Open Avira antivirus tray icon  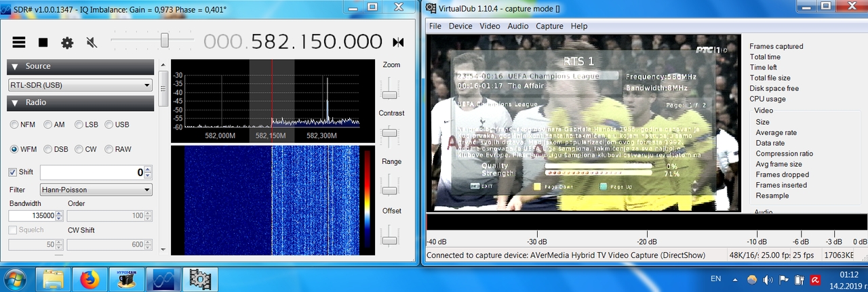816,279
